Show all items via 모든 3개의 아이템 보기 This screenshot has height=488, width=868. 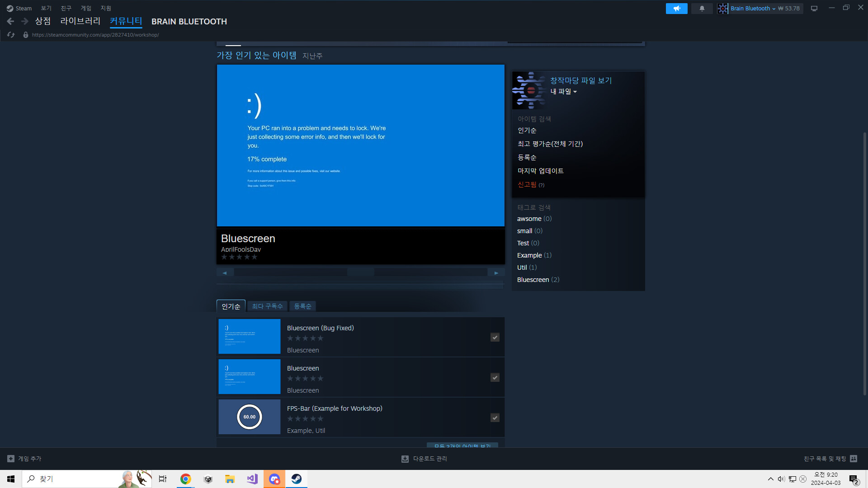(462, 446)
